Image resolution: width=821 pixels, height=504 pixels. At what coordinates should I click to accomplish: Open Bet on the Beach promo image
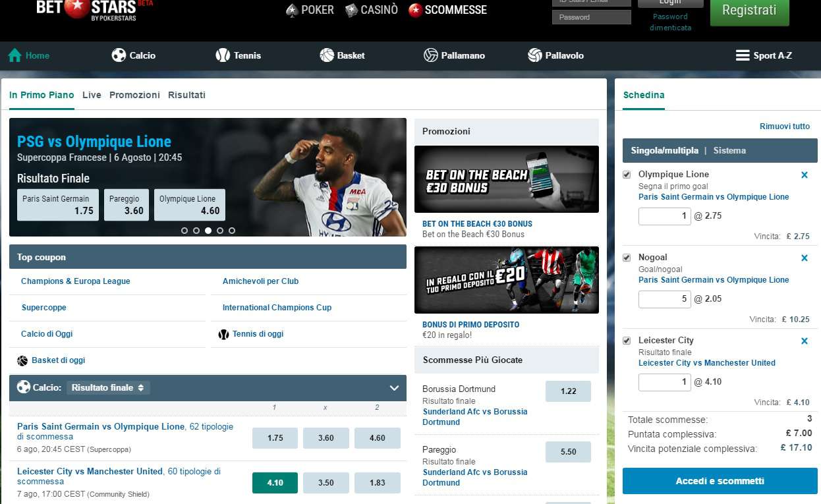507,179
